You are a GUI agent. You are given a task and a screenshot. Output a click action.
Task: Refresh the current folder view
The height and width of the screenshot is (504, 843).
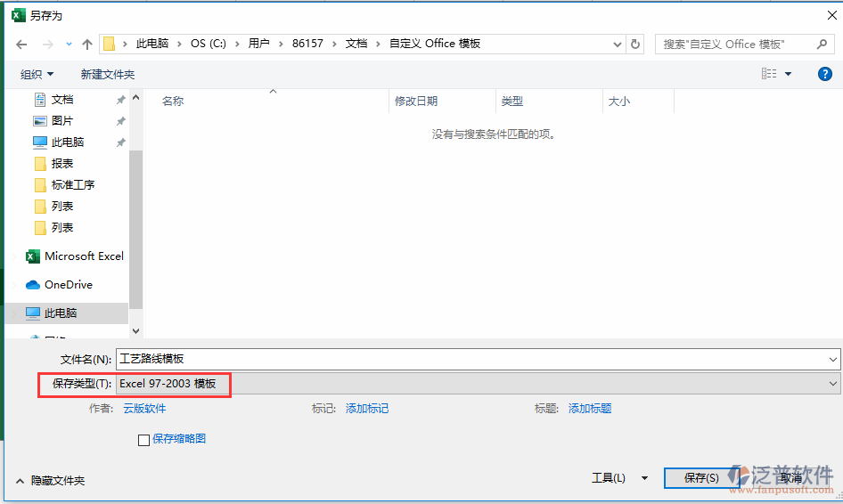(x=635, y=44)
